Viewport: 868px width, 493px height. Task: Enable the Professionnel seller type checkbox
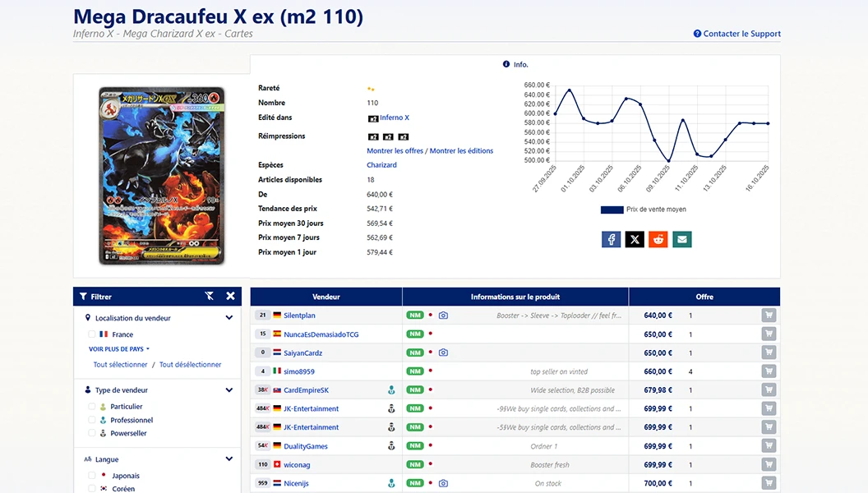pyautogui.click(x=92, y=420)
